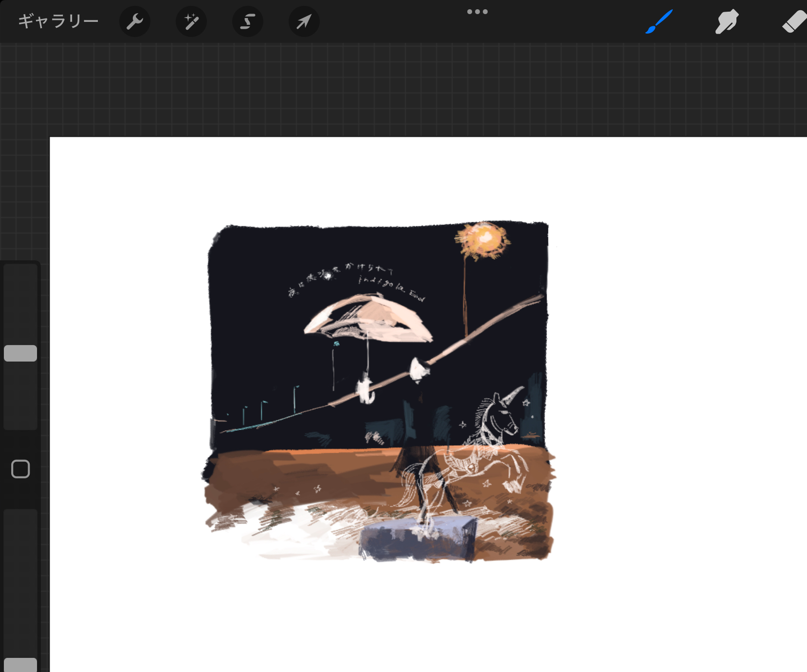Activate the Selection tool

[248, 21]
